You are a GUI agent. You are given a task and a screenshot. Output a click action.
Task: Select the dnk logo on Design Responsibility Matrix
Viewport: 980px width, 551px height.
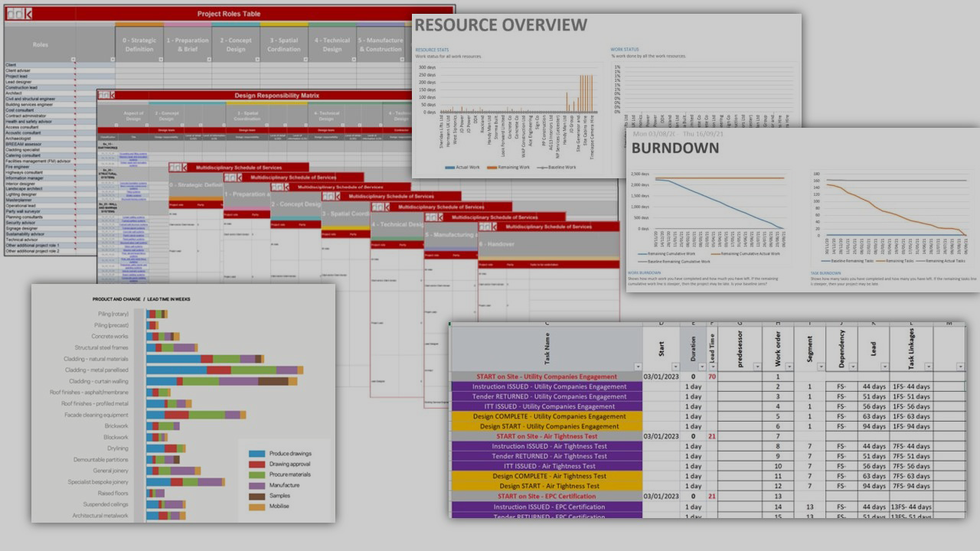pos(106,96)
